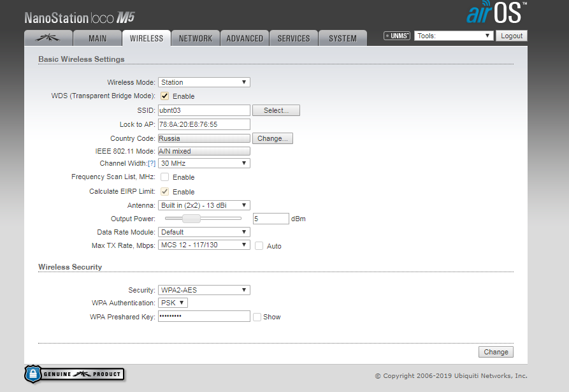The height and width of the screenshot is (392, 569).
Task: Open the Wireless Mode dropdown
Action: [x=204, y=82]
